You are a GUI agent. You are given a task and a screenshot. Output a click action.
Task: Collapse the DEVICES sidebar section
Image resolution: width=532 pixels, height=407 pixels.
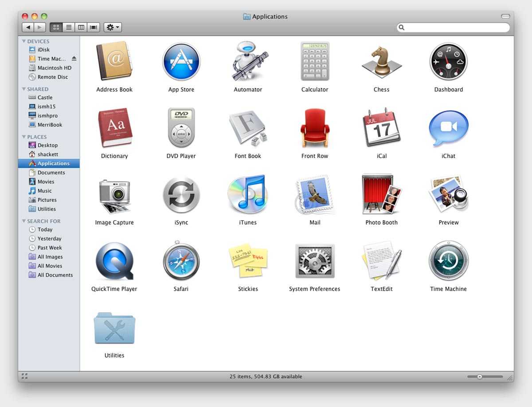point(24,41)
